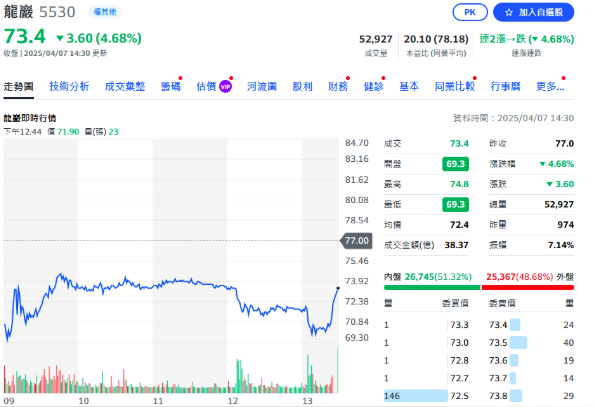Screen dimensions: 595x407
Task: Click the red 外盤 volume bar
Action: click(x=528, y=288)
